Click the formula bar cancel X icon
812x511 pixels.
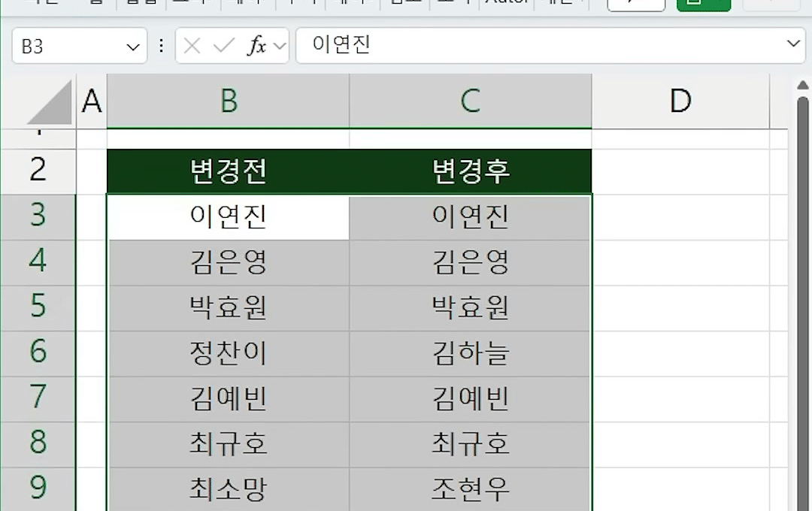192,46
